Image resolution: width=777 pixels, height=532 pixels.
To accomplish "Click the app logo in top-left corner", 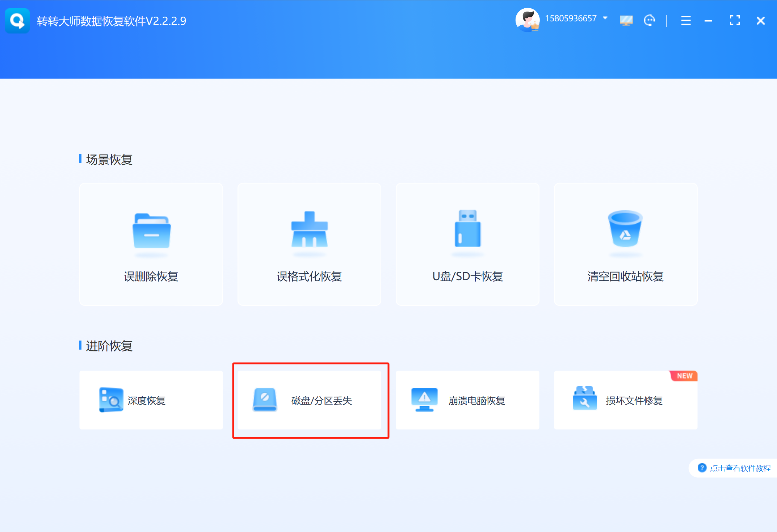I will pyautogui.click(x=17, y=21).
